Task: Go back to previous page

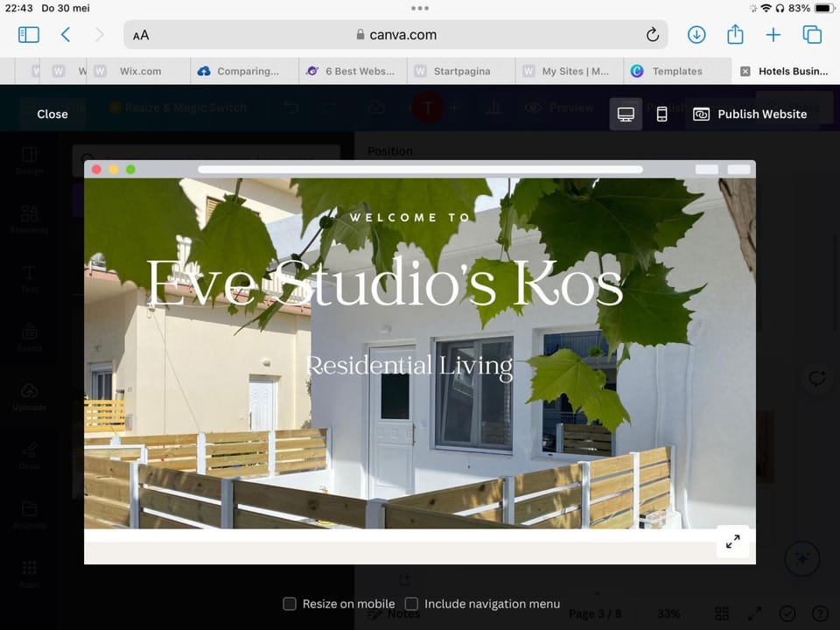Action: 66,35
